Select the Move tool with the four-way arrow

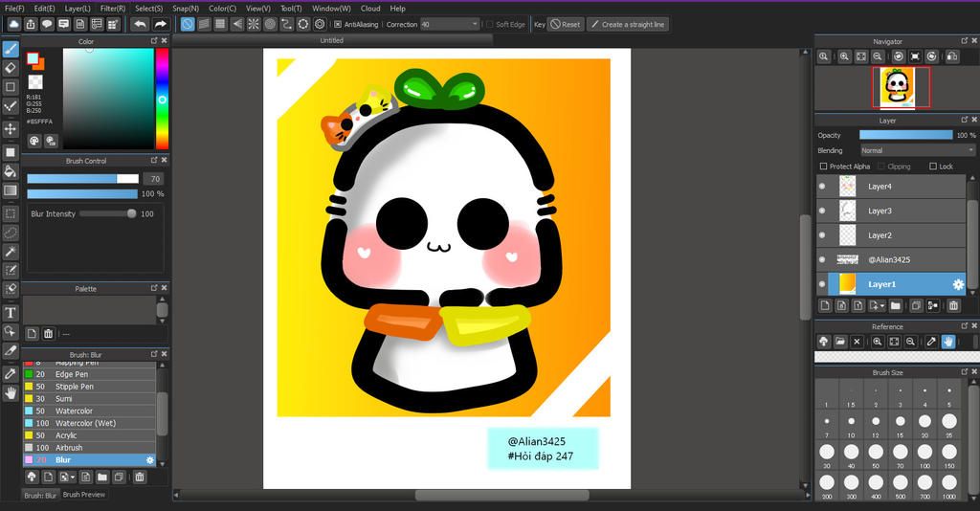(x=11, y=128)
